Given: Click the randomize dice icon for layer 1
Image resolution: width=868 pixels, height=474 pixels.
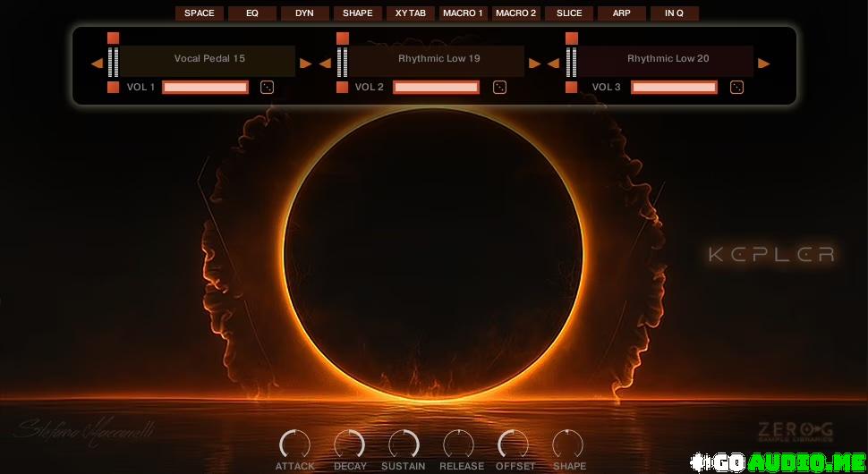Looking at the screenshot, I should (268, 87).
